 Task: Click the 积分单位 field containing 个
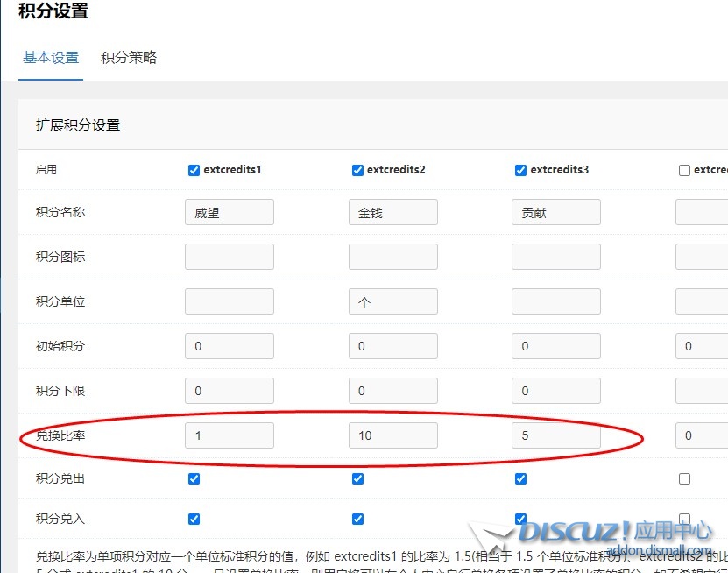coord(392,301)
